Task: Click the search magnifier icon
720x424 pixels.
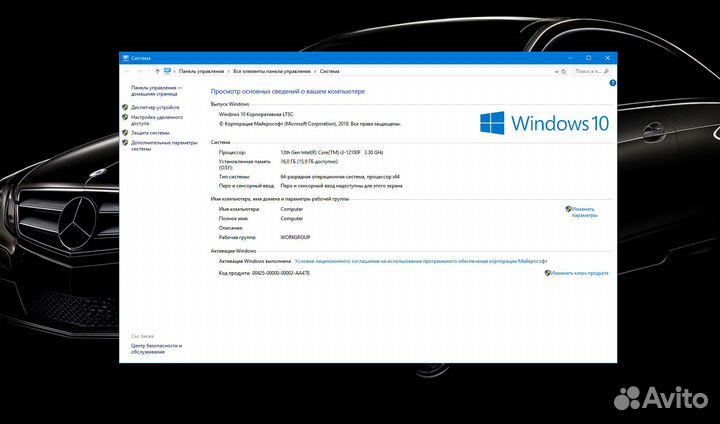Action: tap(606, 72)
